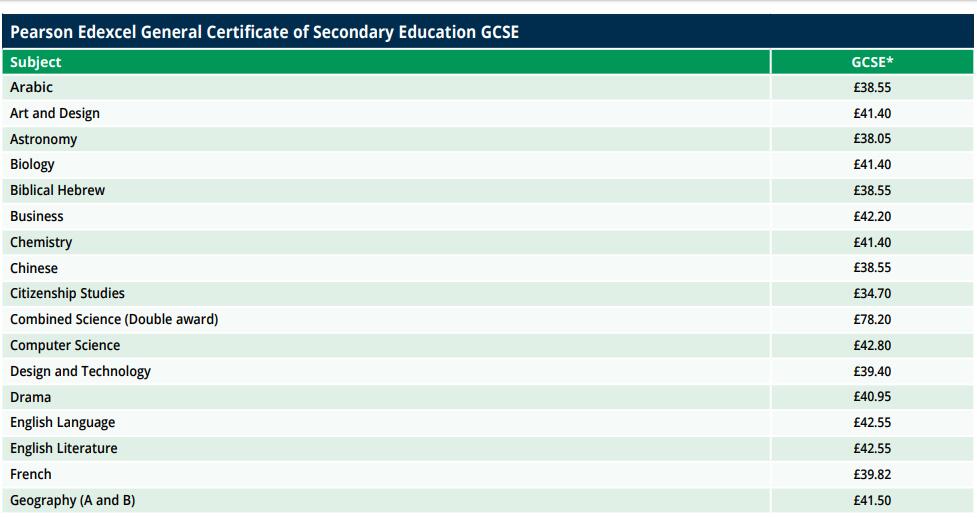Image resolution: width=977 pixels, height=518 pixels.
Task: Select the Arabic subject row
Action: point(488,87)
